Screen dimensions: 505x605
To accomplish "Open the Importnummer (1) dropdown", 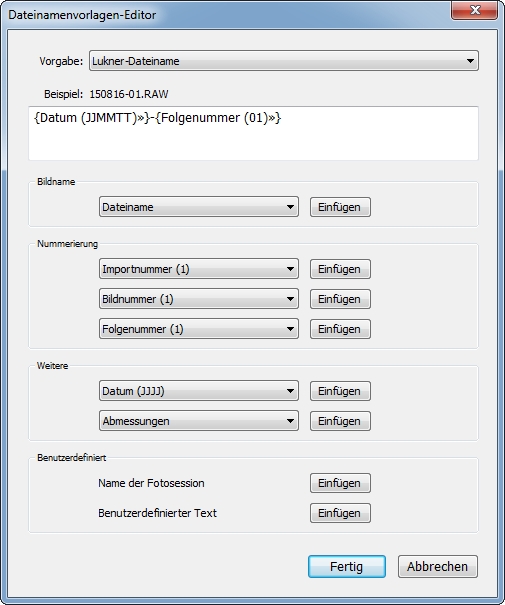I will pyautogui.click(x=199, y=269).
